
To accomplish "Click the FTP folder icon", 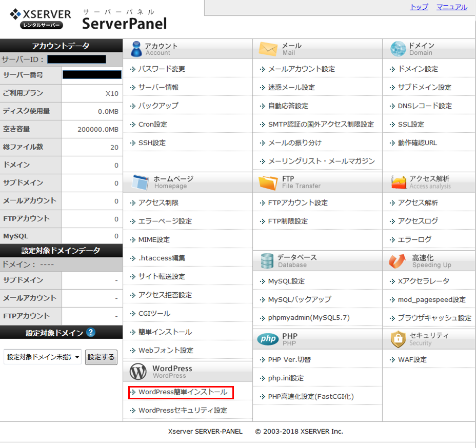I will point(268,182).
